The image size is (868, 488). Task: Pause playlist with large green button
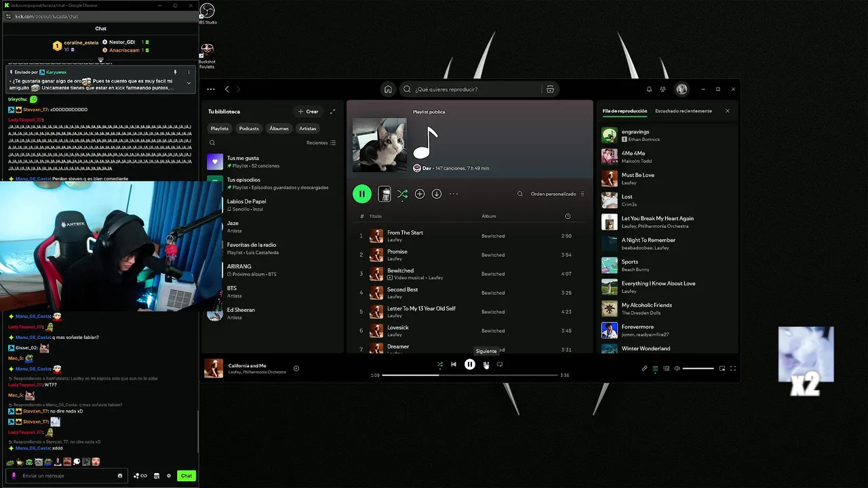[362, 194]
